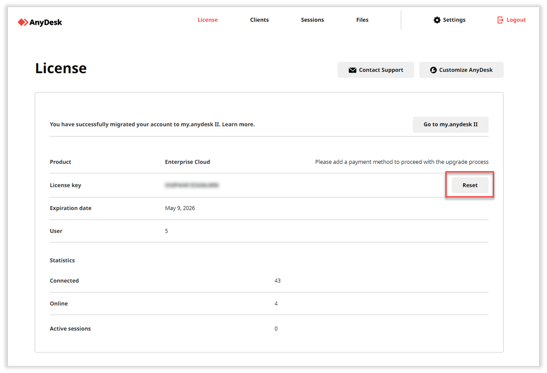Screen dimensions: 547x373
Task: Click the Connected statistic value 43
Action: pos(277,281)
